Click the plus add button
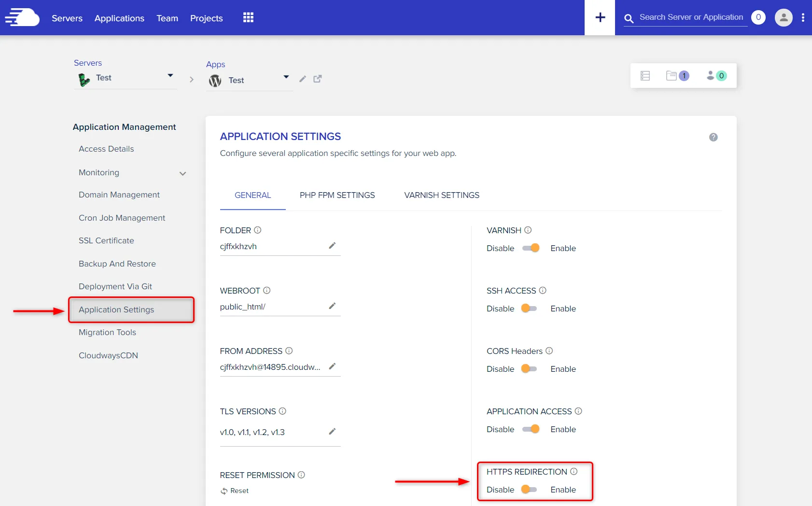The image size is (812, 506). [600, 17]
